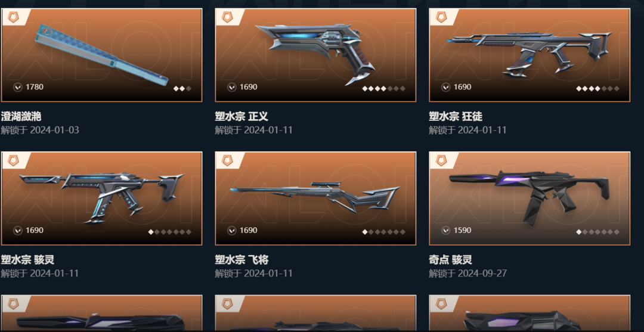The height and width of the screenshot is (332, 644).
Task: Click the currency icon beside 1590
Action: [x=446, y=231]
